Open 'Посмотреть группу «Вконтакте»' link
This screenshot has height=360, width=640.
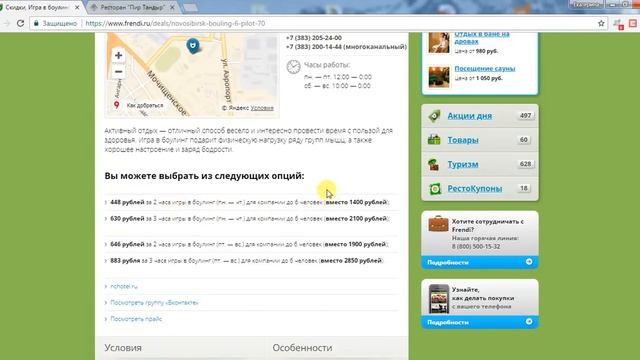coord(154,303)
